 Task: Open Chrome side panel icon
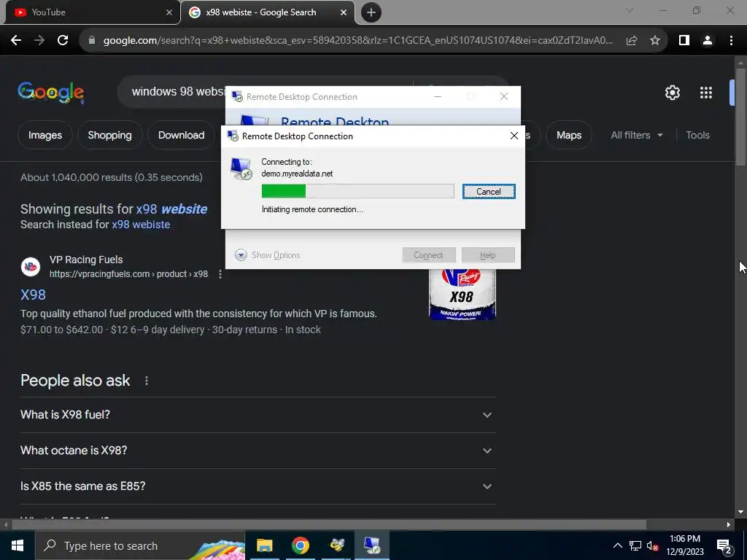tap(684, 41)
